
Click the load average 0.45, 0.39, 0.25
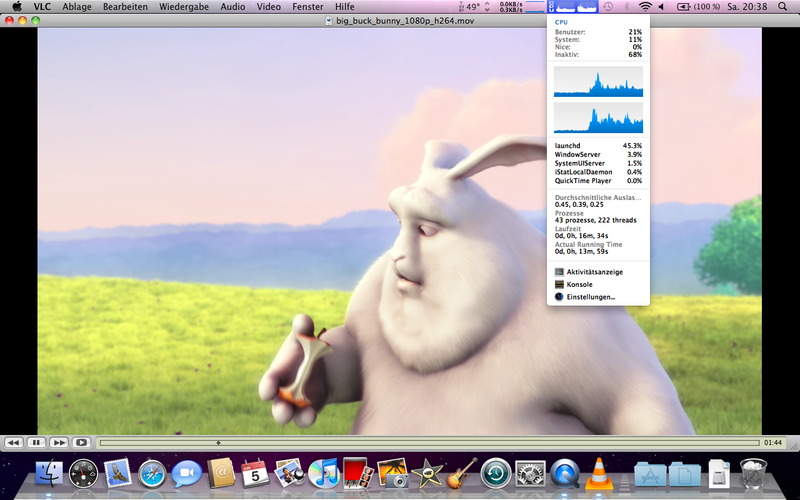click(x=579, y=205)
